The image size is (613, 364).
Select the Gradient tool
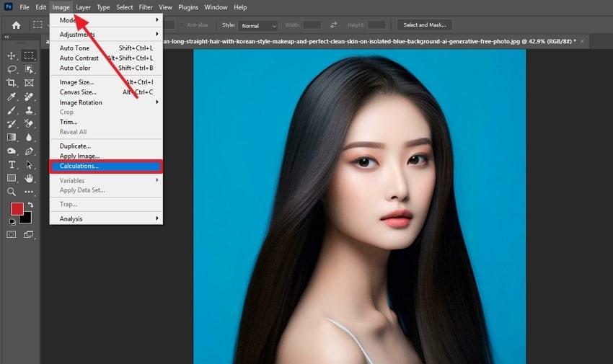(12, 138)
